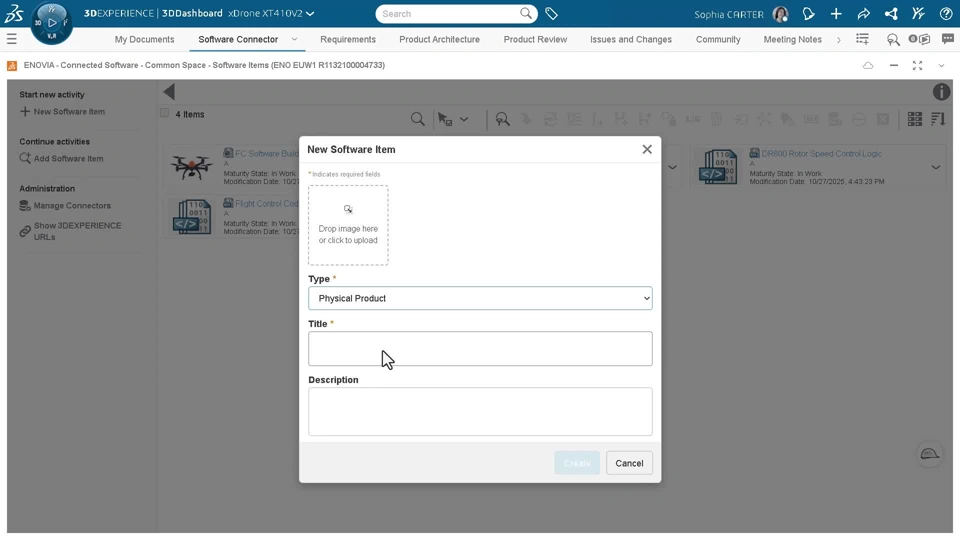Switch to Requirements tab
This screenshot has height=540, width=960.
pos(348,39)
